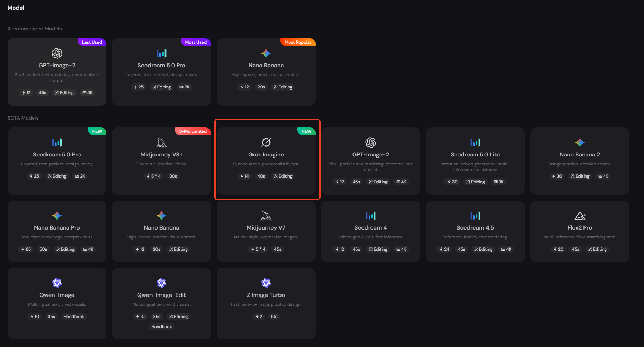Click the Grok Imagine slashed-circle icon

[266, 143]
